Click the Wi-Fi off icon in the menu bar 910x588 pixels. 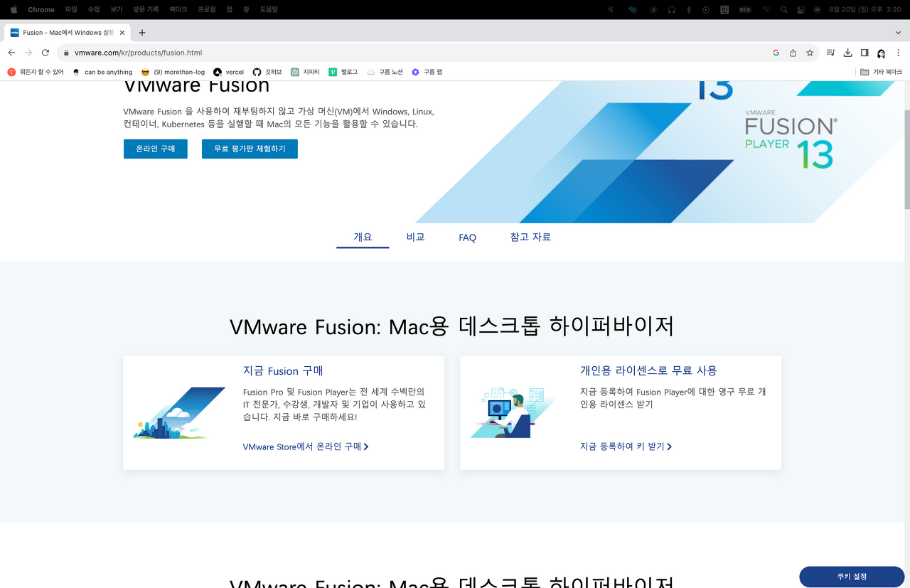766,9
